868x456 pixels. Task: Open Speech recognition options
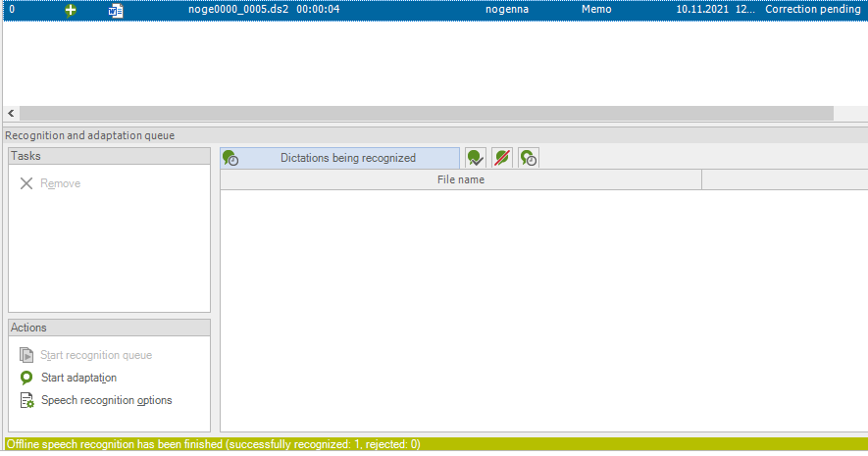coord(106,401)
